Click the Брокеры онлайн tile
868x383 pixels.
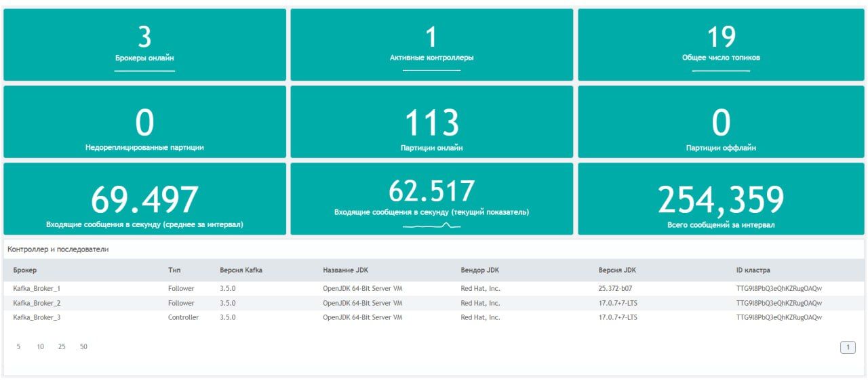(144, 45)
